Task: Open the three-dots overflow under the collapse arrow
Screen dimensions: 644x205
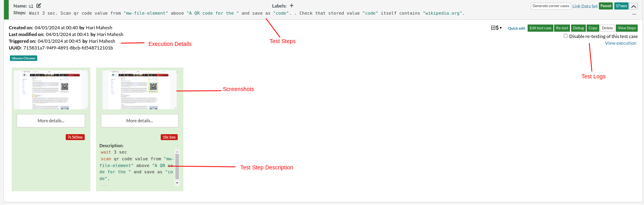Action: [634, 14]
